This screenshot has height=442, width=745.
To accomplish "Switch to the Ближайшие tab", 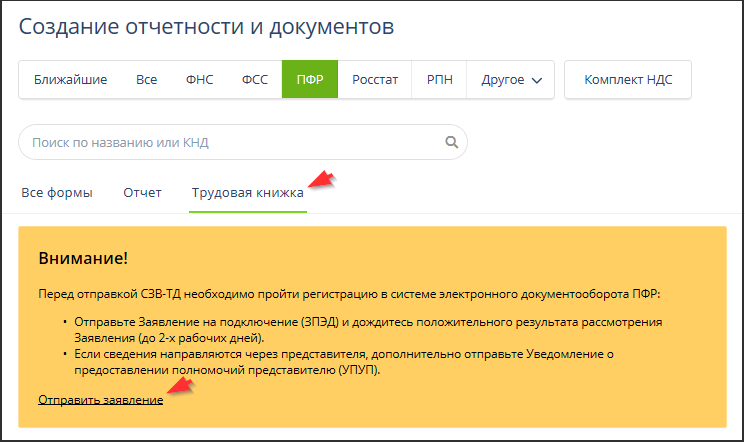I will tap(70, 80).
